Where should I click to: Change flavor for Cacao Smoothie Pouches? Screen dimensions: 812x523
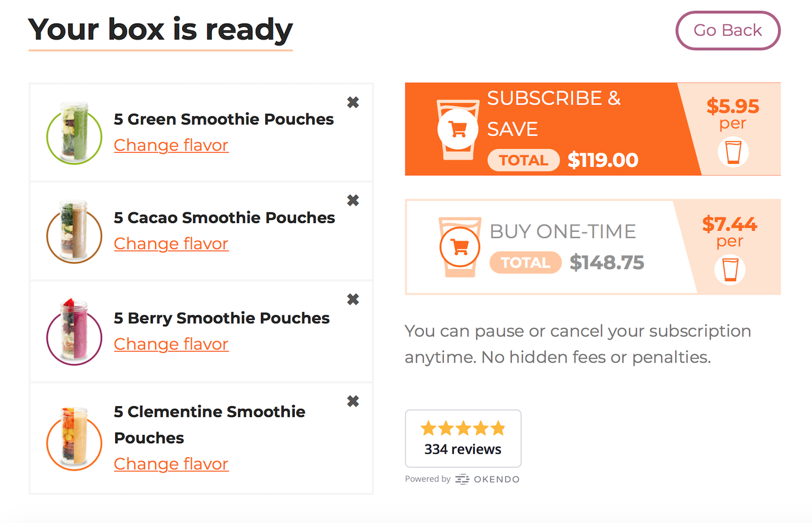click(x=171, y=244)
